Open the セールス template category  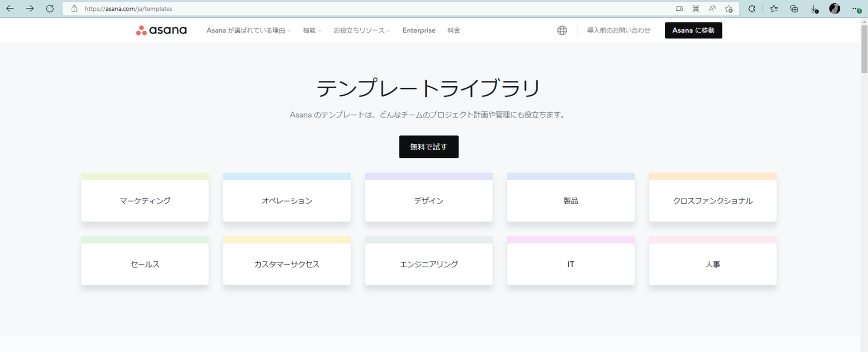[145, 260]
